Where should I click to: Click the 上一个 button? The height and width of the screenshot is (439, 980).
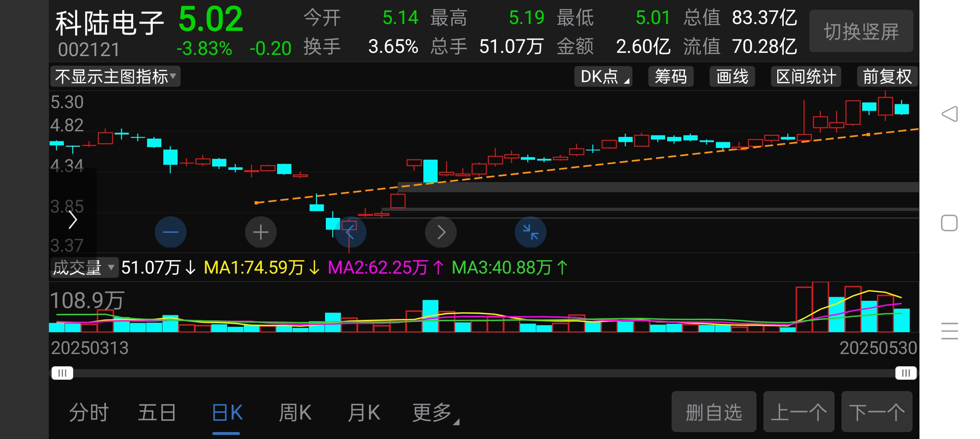tap(799, 412)
